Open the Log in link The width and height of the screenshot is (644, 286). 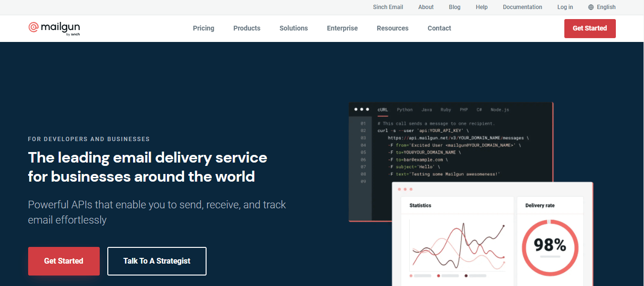click(x=565, y=7)
